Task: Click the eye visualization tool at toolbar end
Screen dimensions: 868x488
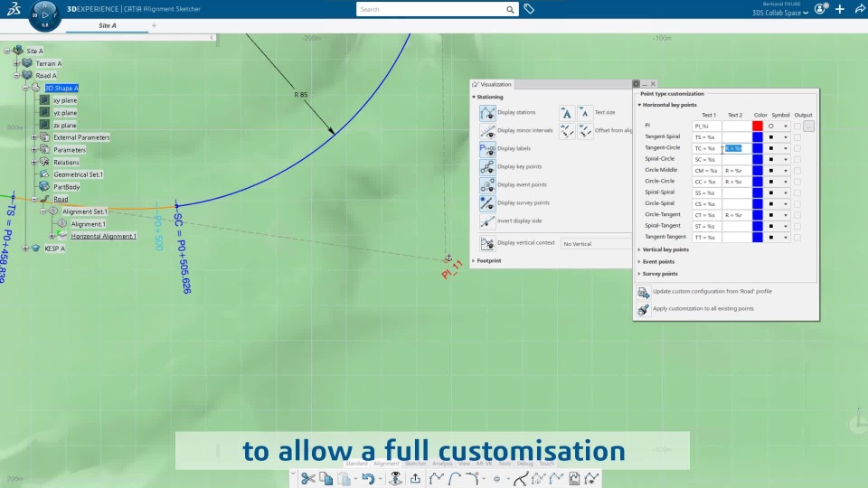Action: (x=591, y=479)
